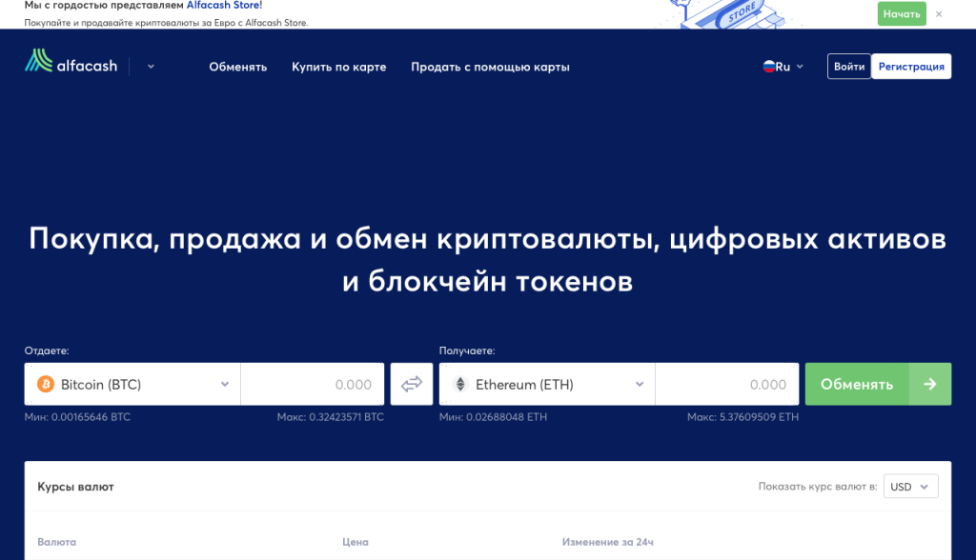Click the Макс: 5.37609509 ETH text
976x560 pixels.
click(x=742, y=417)
